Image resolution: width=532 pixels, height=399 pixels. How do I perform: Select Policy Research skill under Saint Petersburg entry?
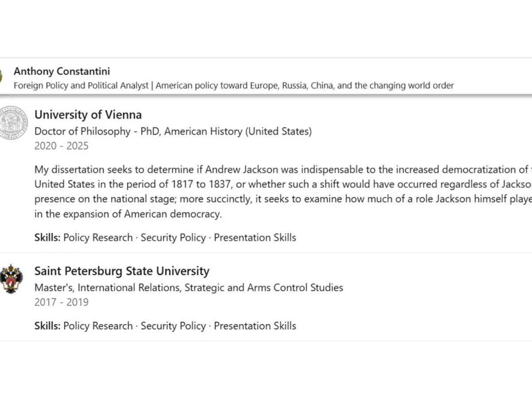pyautogui.click(x=98, y=326)
